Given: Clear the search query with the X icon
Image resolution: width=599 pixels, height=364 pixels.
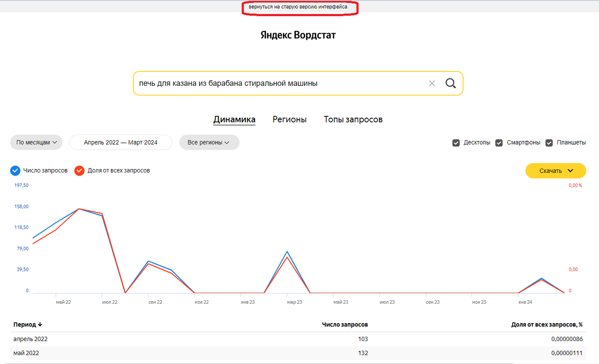Looking at the screenshot, I should click(432, 83).
